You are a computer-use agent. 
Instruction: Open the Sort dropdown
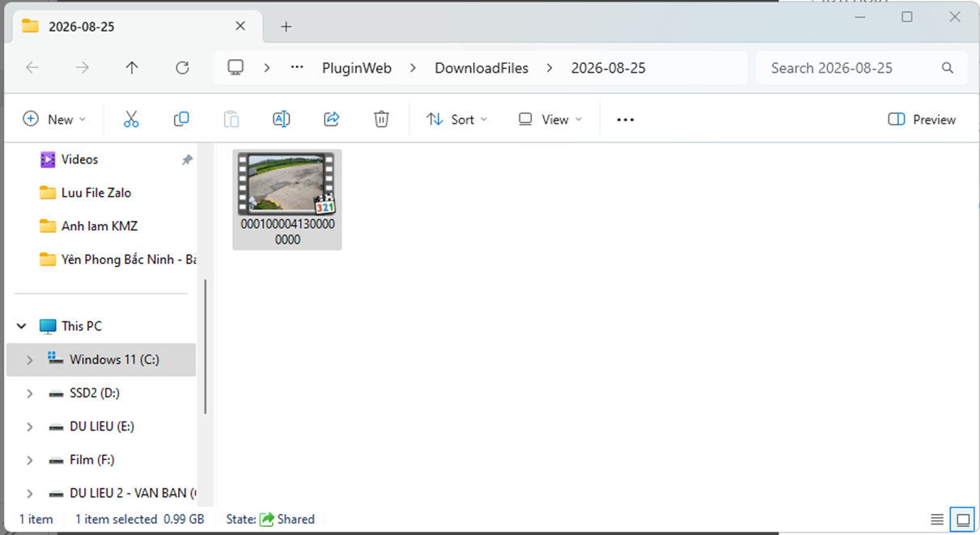[457, 120]
